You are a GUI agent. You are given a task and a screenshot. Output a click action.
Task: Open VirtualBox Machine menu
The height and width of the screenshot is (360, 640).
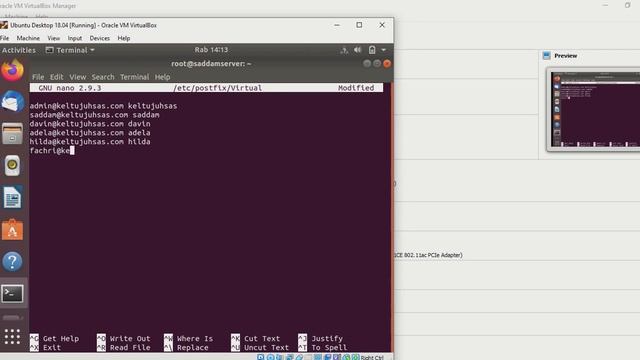point(28,38)
